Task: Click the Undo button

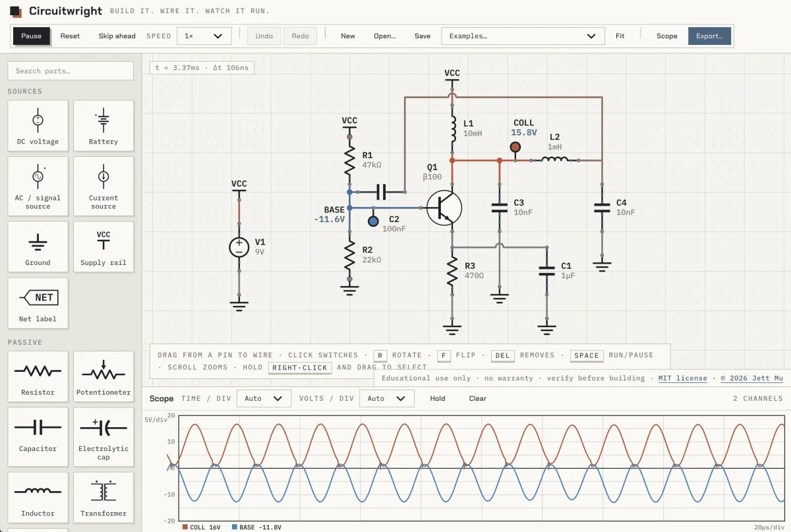Action: (x=264, y=36)
